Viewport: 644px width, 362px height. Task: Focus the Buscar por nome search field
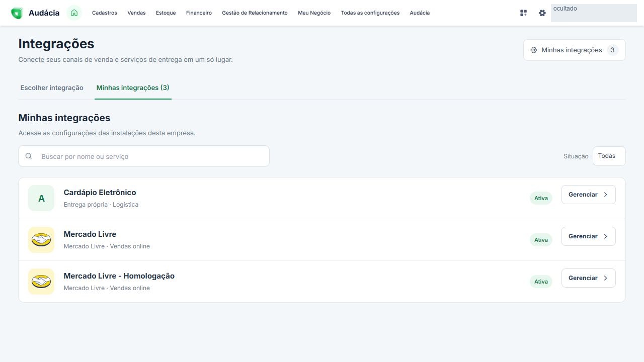(x=144, y=156)
